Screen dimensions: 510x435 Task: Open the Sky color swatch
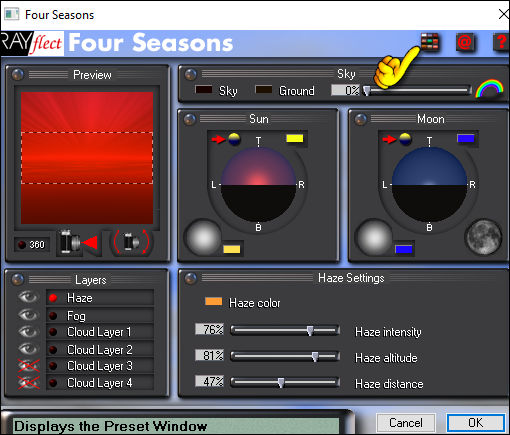click(204, 89)
